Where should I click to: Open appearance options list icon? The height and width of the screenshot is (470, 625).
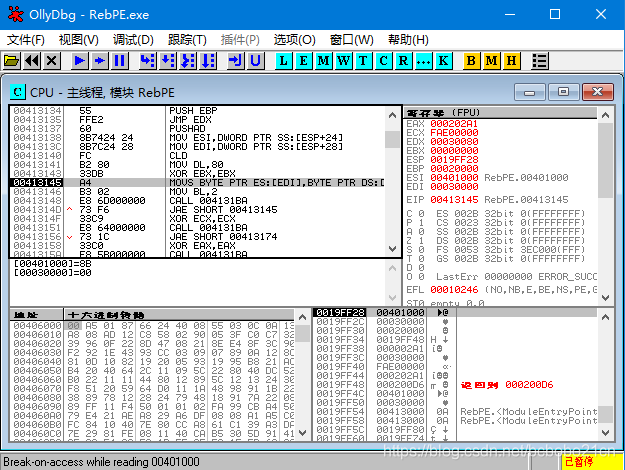tap(540, 61)
